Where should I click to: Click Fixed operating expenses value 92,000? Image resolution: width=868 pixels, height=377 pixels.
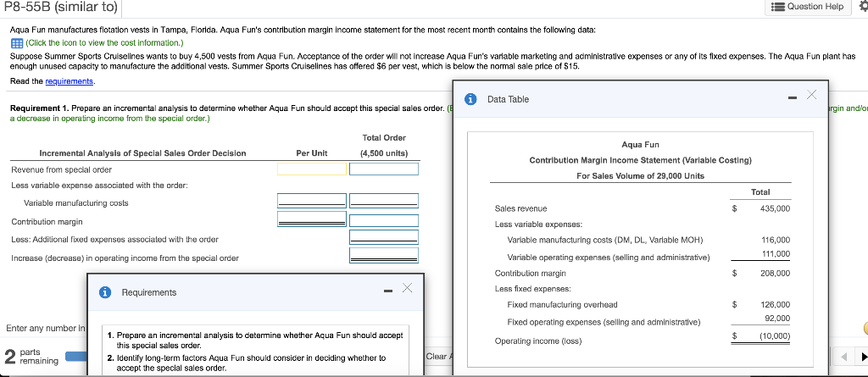(x=778, y=318)
